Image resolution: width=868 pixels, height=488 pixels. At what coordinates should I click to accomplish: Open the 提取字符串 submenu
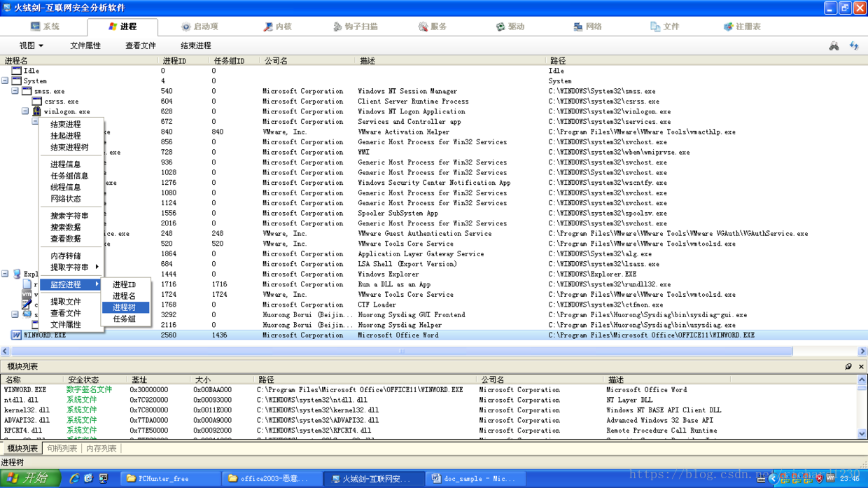point(71,267)
